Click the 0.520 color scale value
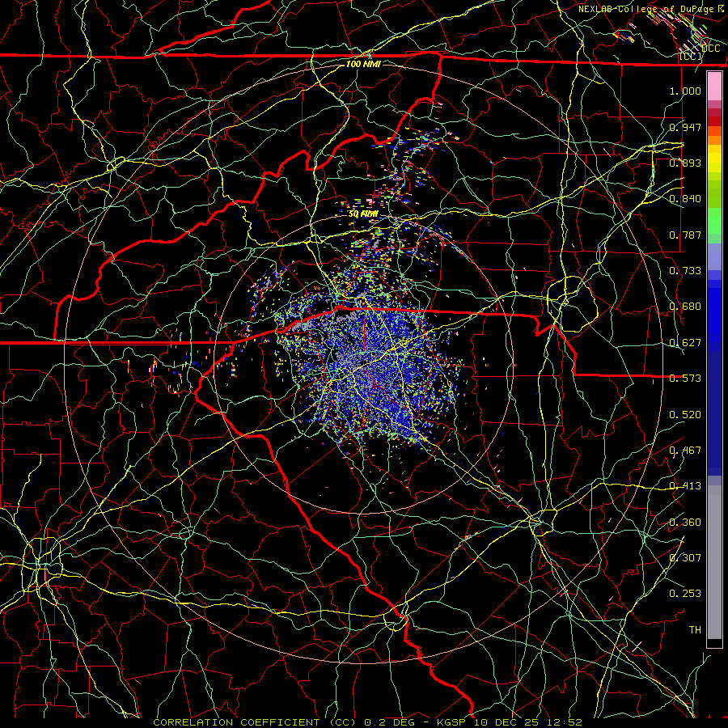Image resolution: width=728 pixels, height=728 pixels. [685, 414]
